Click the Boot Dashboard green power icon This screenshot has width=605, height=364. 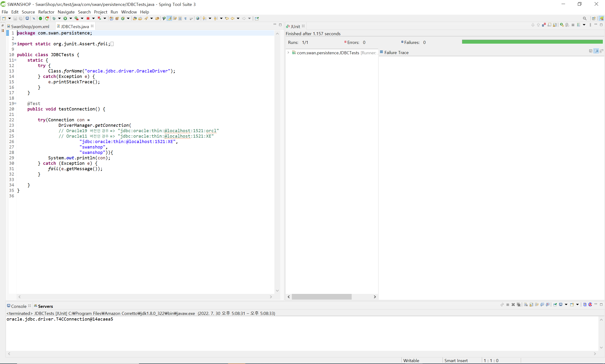[40, 18]
